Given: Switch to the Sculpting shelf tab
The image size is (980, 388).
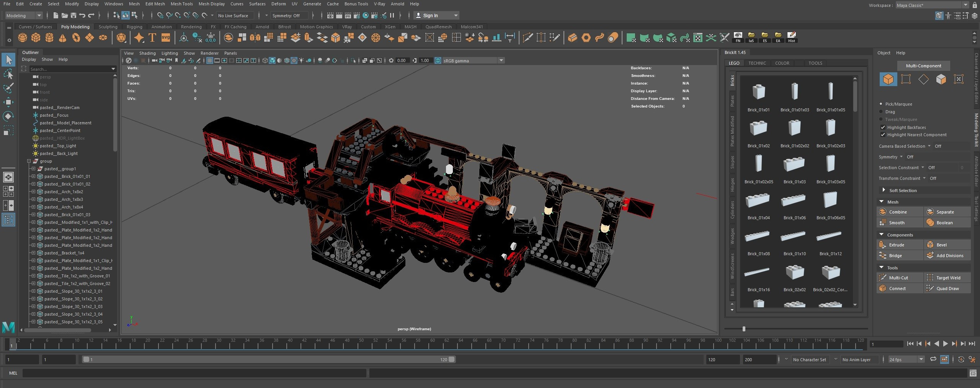Looking at the screenshot, I should pyautogui.click(x=108, y=27).
